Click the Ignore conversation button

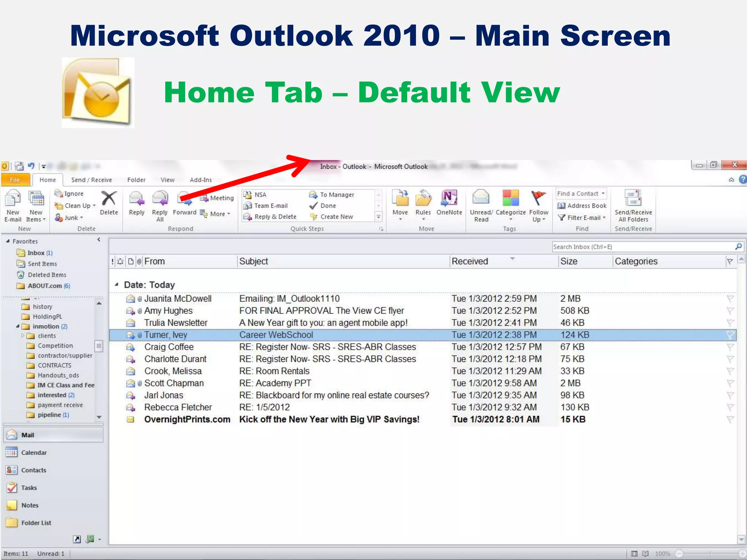click(69, 194)
